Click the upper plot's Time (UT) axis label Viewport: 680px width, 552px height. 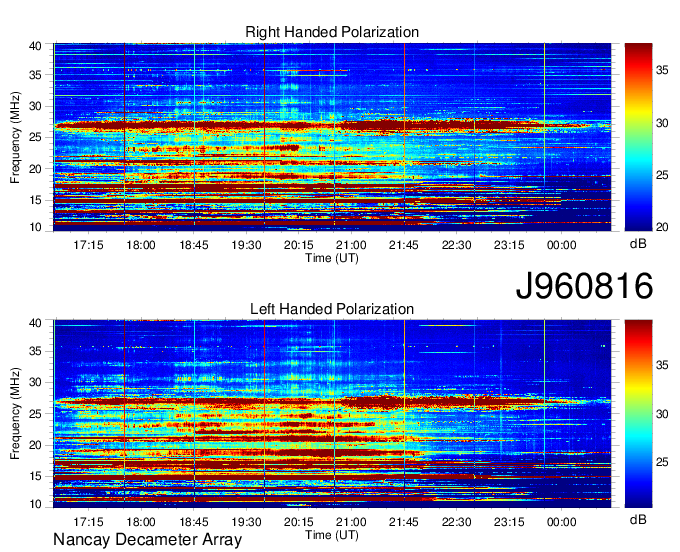(x=332, y=258)
